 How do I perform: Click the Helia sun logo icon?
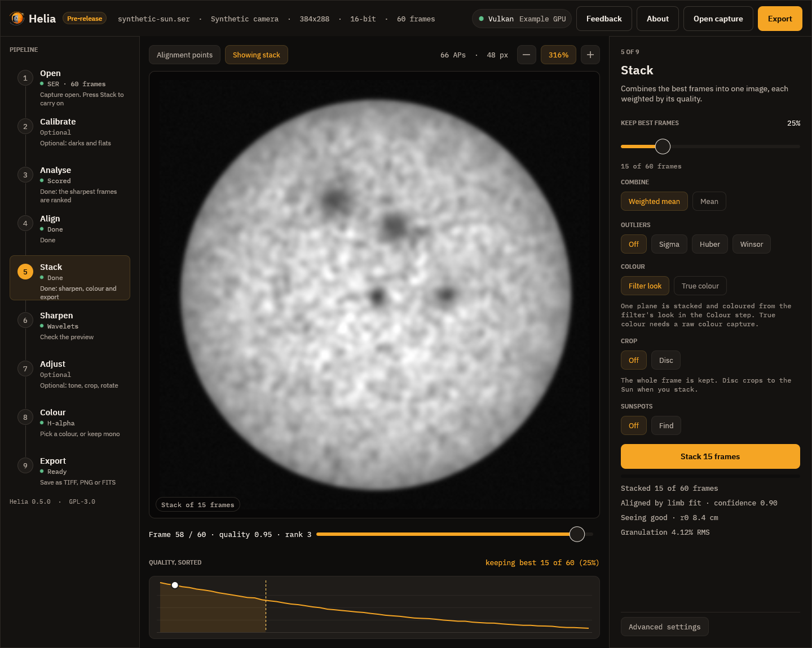tap(17, 19)
